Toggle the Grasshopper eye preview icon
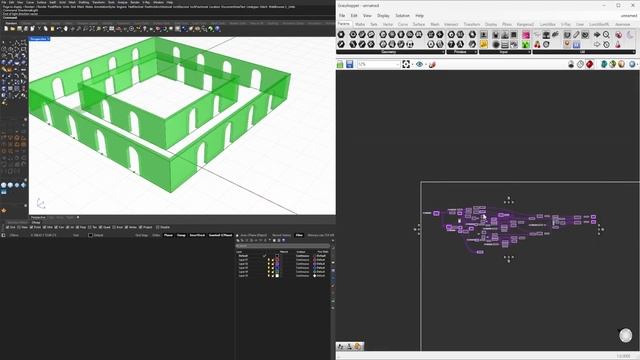The image size is (640, 360). [419, 64]
